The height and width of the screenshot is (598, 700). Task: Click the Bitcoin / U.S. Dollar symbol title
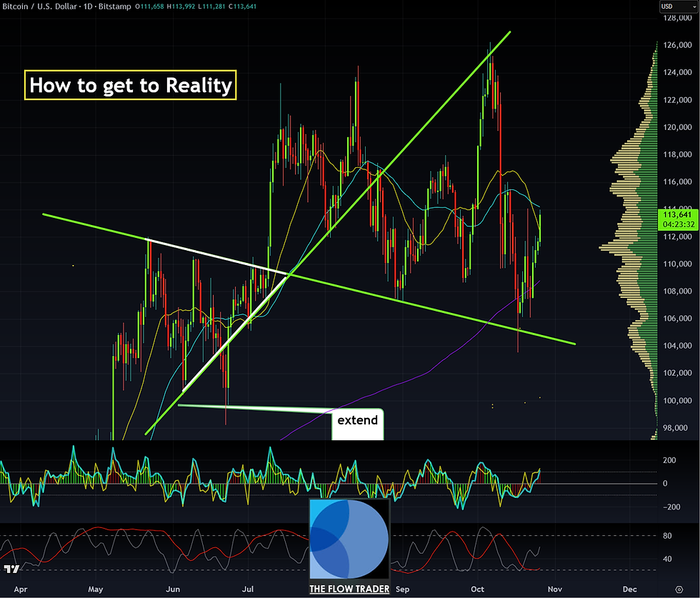tap(39, 6)
